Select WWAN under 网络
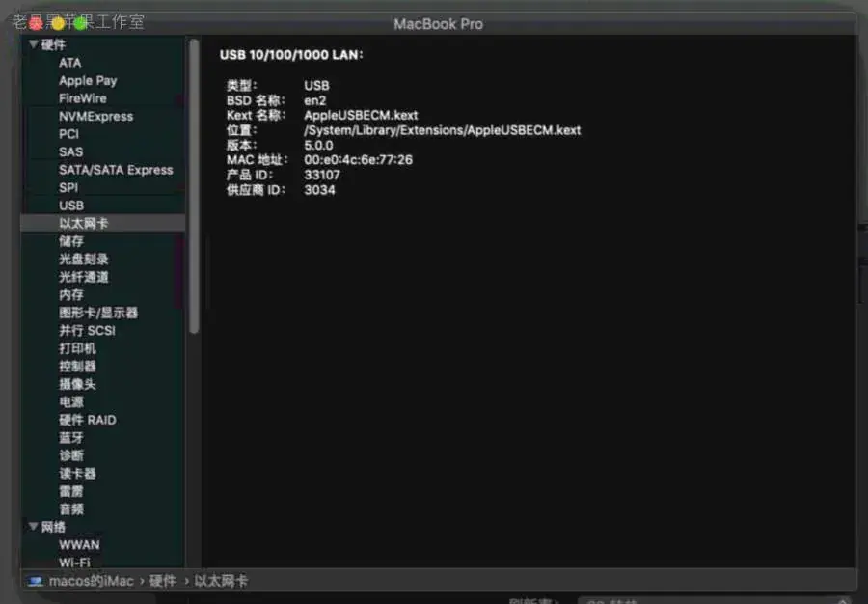 79,545
